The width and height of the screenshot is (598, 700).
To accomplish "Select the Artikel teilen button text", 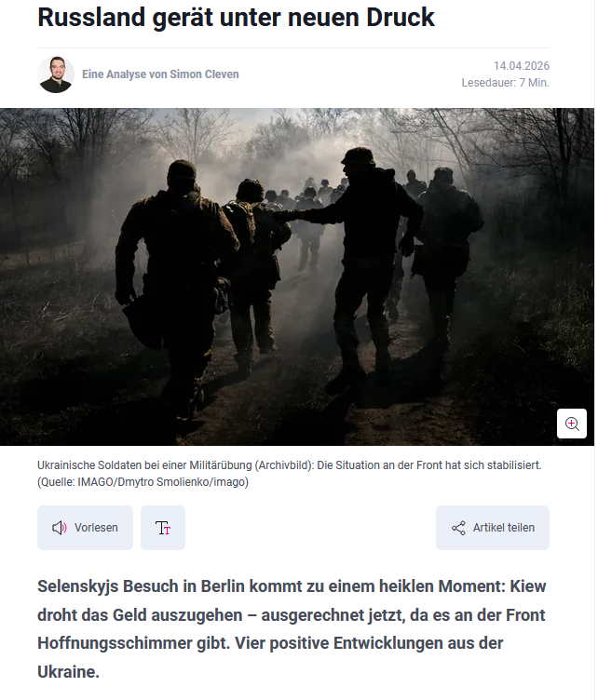I will coord(503,528).
